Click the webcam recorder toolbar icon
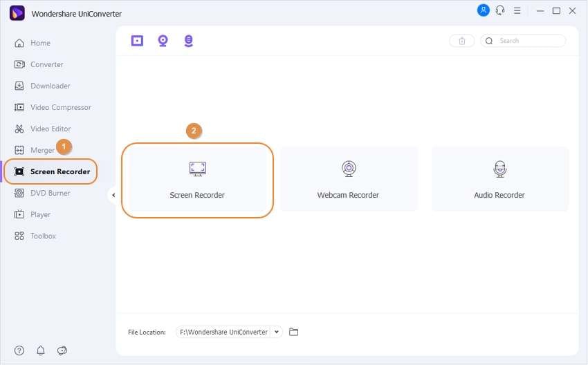The image size is (588, 365). (163, 41)
